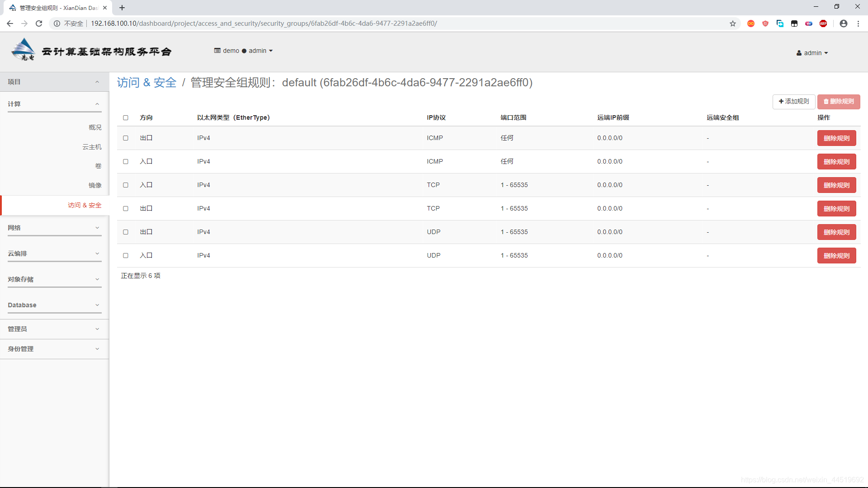The height and width of the screenshot is (488, 868).
Task: Open the Chrome profile avatar icon
Action: (844, 23)
